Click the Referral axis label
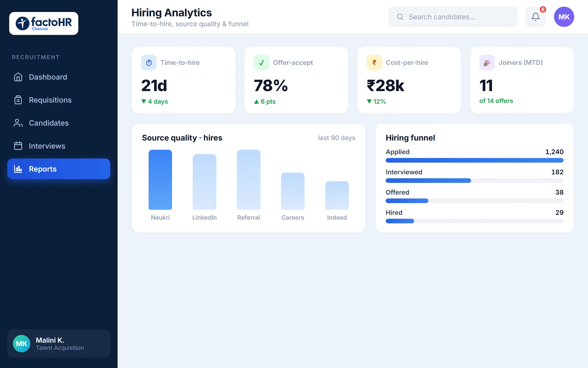Viewport: 588px width, 368px height. click(249, 217)
